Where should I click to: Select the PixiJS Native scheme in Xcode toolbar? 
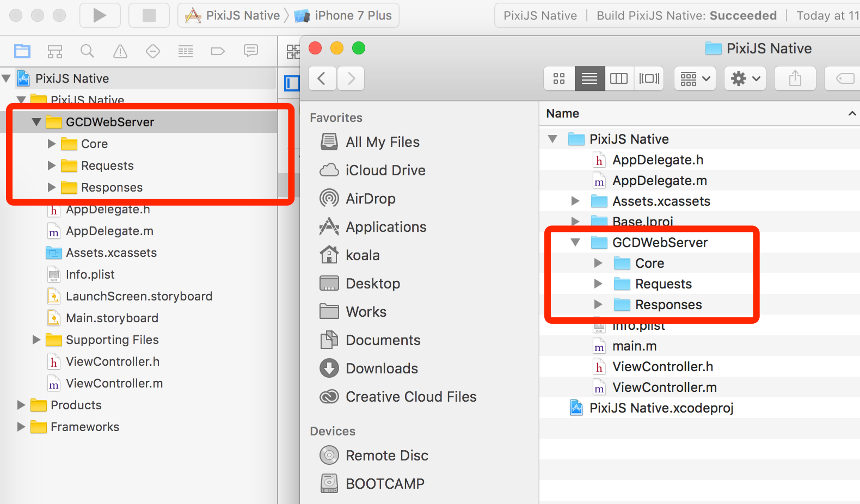click(x=232, y=15)
